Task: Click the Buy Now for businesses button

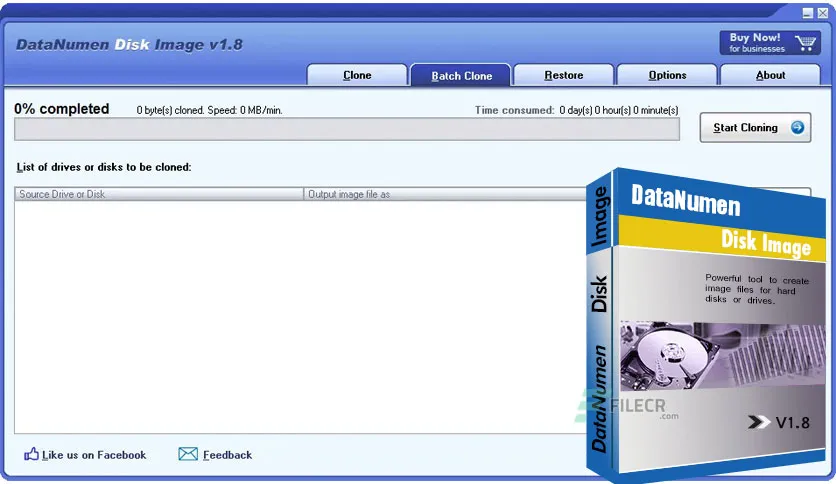Action: coord(769,43)
